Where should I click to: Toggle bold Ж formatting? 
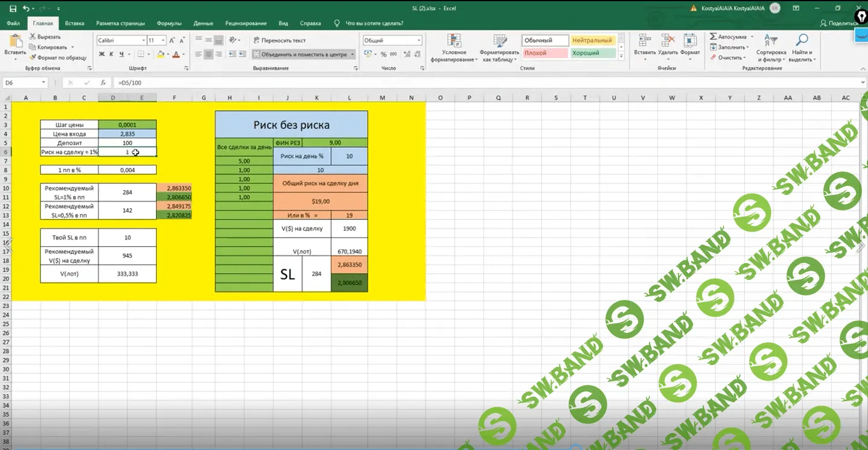tap(101, 54)
